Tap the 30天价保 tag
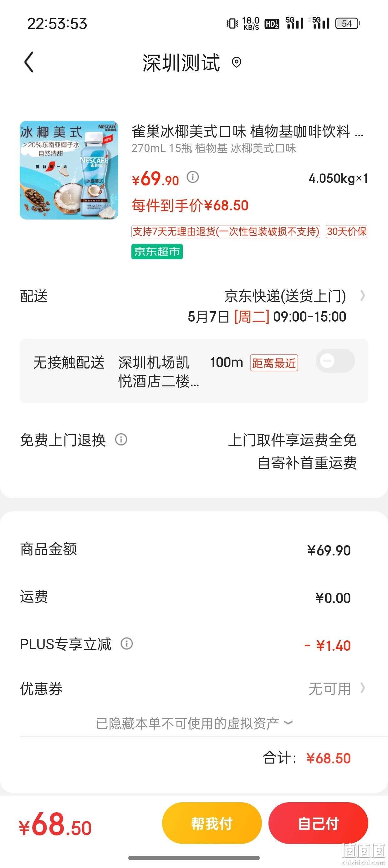 [347, 231]
